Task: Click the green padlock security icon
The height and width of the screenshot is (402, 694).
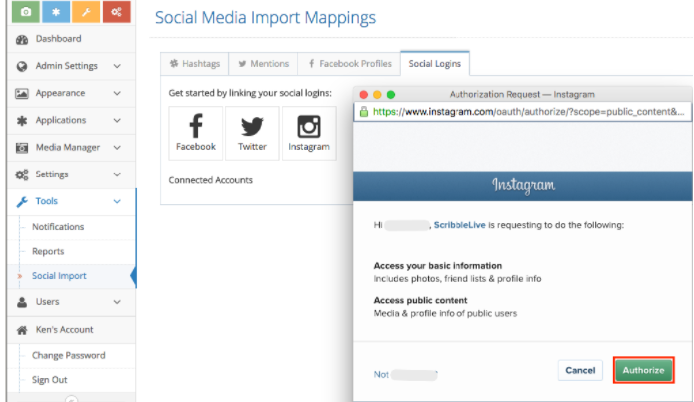Action: point(364,112)
